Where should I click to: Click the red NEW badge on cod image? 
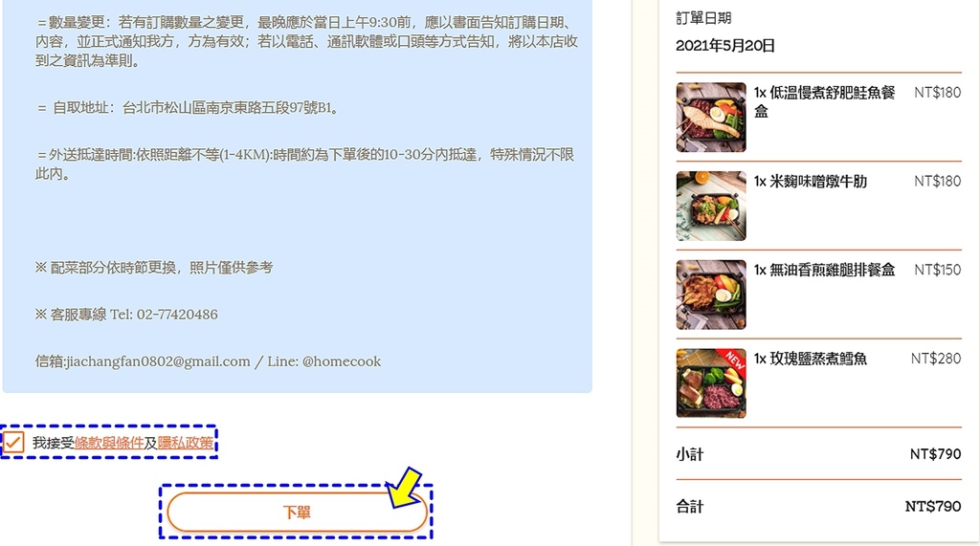(734, 360)
